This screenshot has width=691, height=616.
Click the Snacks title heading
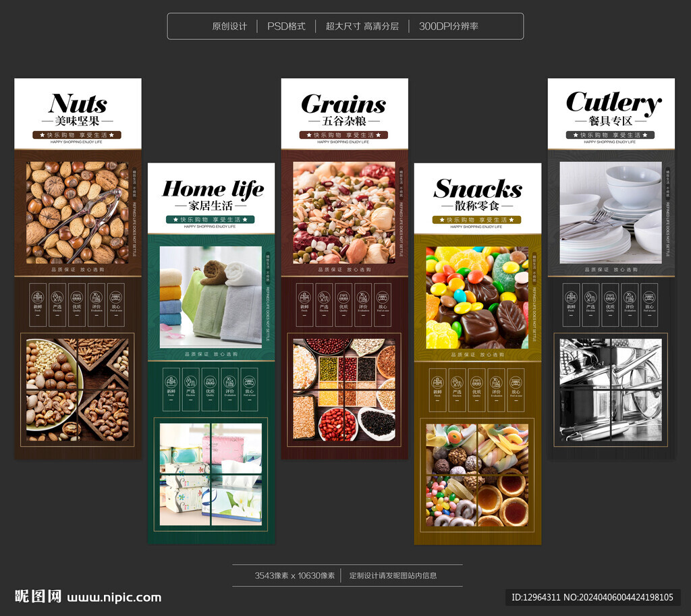[x=478, y=189]
